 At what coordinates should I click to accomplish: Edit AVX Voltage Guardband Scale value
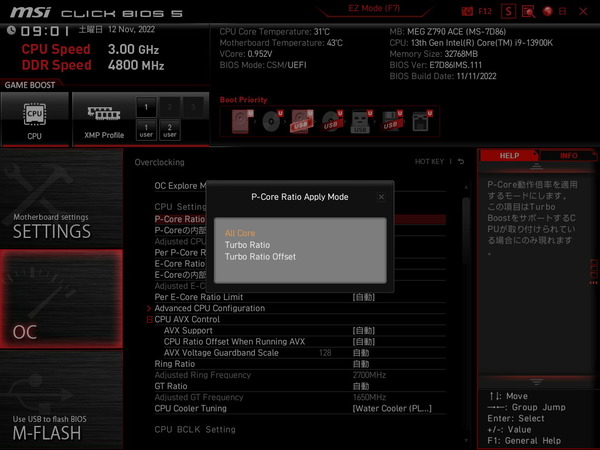coord(361,353)
